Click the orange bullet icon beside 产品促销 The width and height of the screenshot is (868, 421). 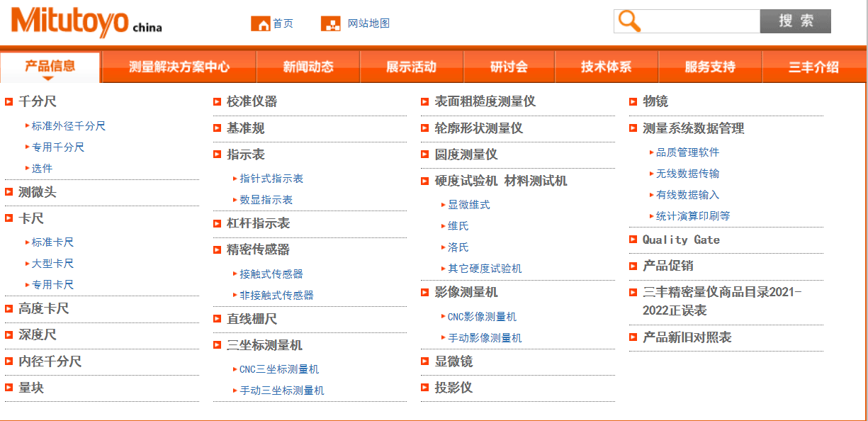[633, 266]
